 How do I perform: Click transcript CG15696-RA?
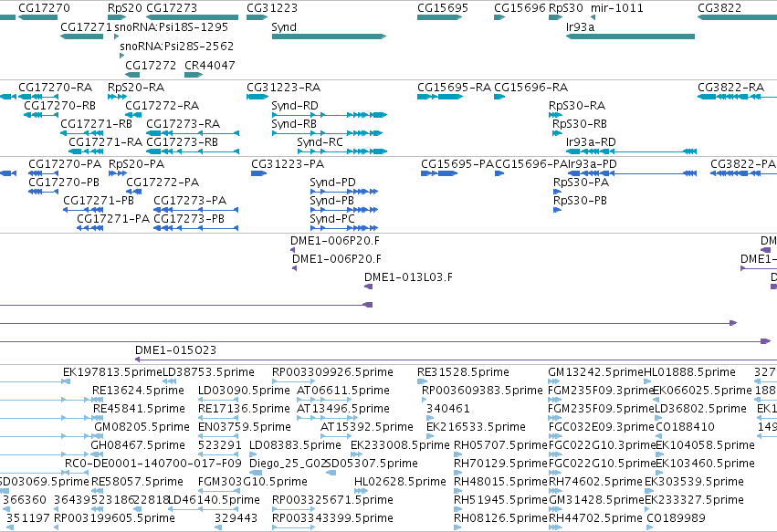pyautogui.click(x=531, y=88)
